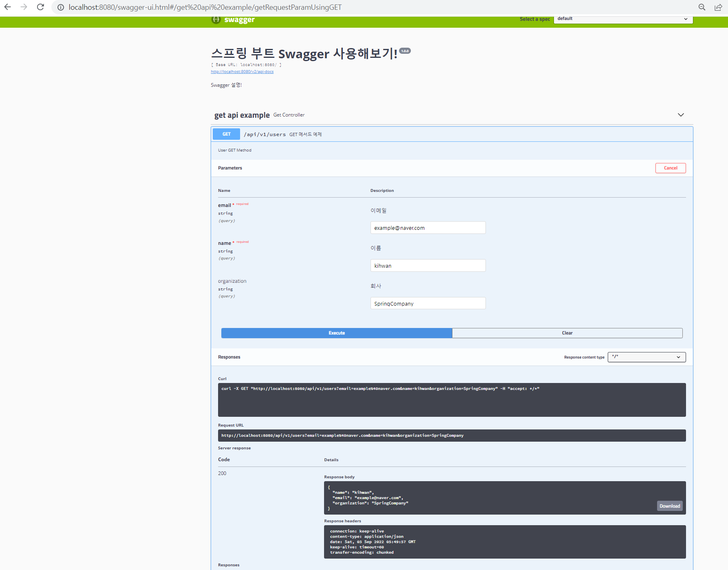
Task: Download the response body
Action: coord(670,506)
